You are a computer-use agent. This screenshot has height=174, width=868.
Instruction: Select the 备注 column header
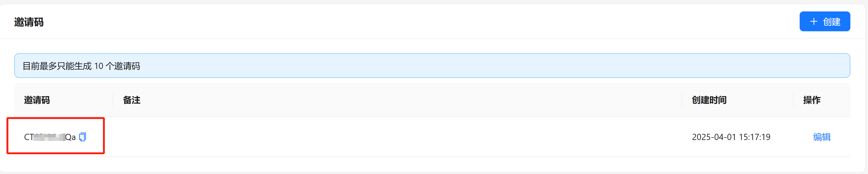131,100
